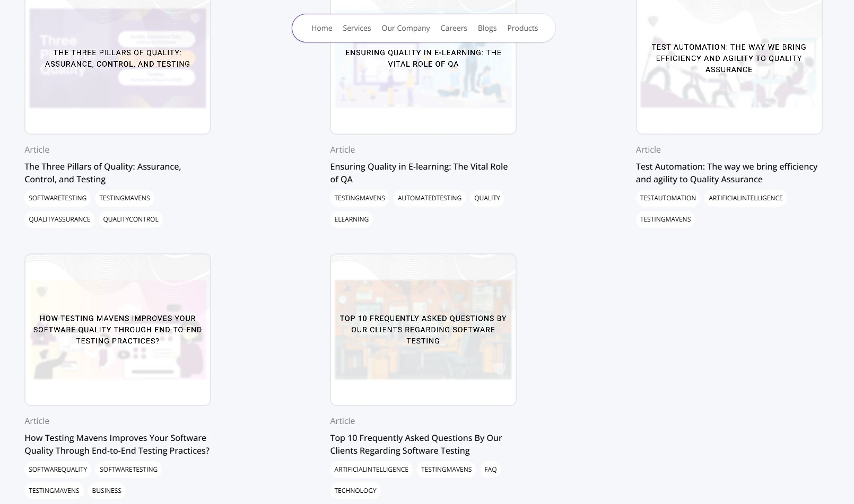Filter by the AUTOMATEDTESTING tag
Viewport: 854px width, 504px height.
[x=430, y=198]
